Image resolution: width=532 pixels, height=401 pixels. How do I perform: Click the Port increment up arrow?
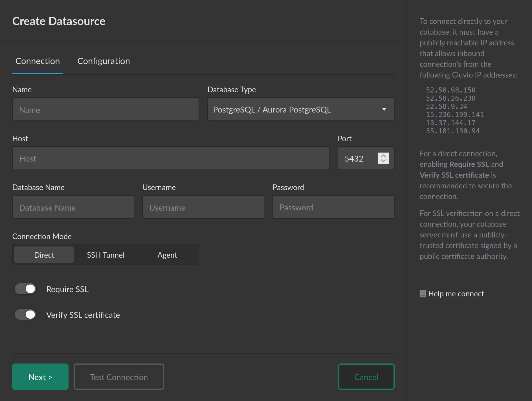coord(383,155)
